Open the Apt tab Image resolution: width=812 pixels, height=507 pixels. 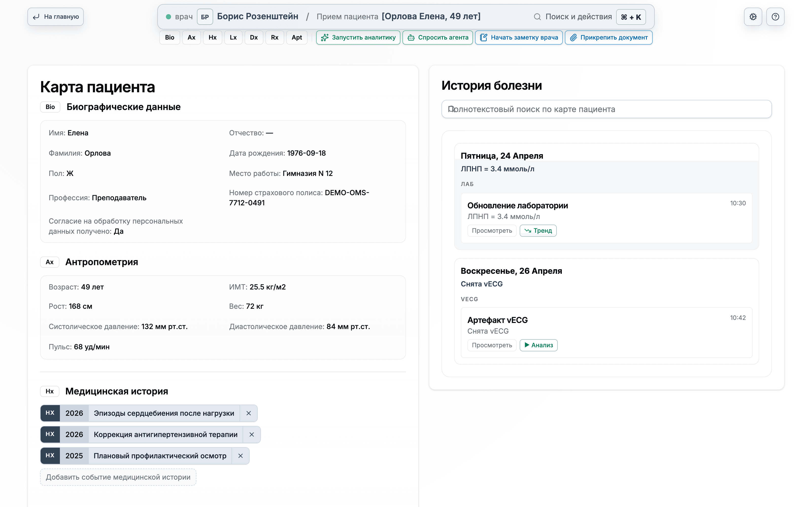click(x=297, y=38)
